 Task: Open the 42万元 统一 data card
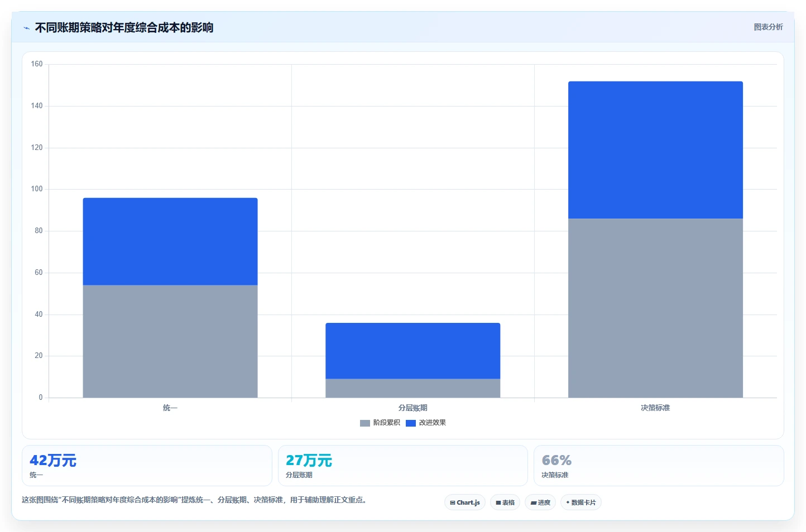point(147,466)
